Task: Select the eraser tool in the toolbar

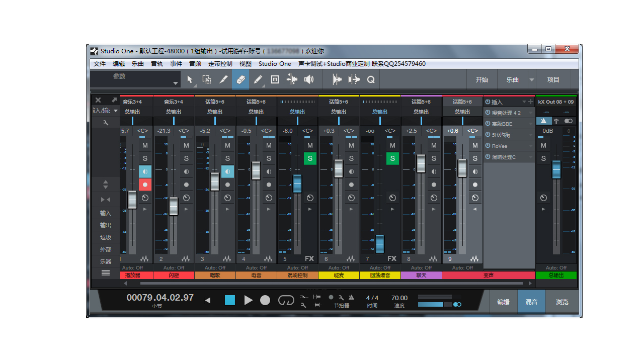Action: click(240, 79)
